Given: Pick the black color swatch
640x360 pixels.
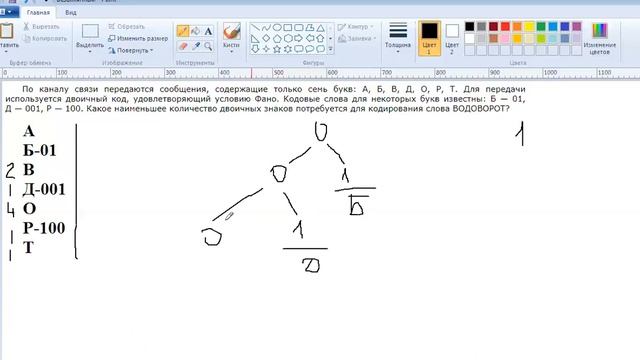Looking at the screenshot, I should tap(470, 27).
